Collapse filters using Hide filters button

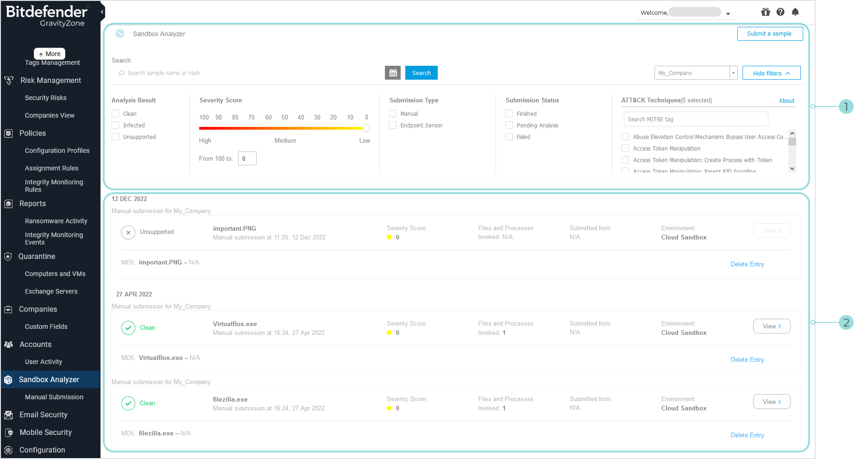[771, 73]
